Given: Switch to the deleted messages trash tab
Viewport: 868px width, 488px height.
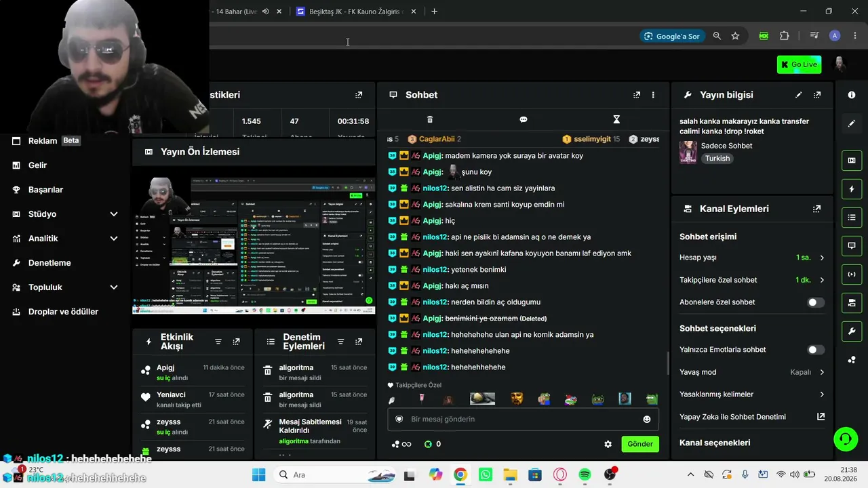Looking at the screenshot, I should [430, 119].
